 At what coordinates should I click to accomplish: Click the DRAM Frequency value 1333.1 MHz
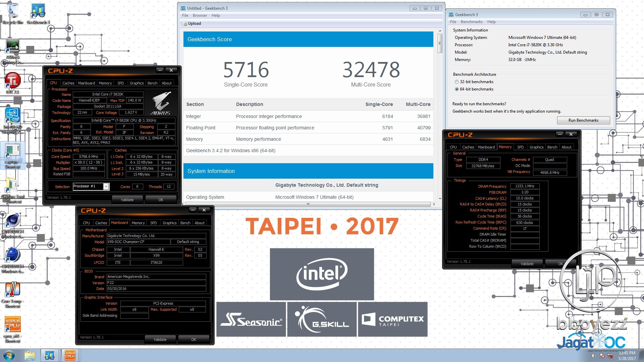click(x=525, y=186)
